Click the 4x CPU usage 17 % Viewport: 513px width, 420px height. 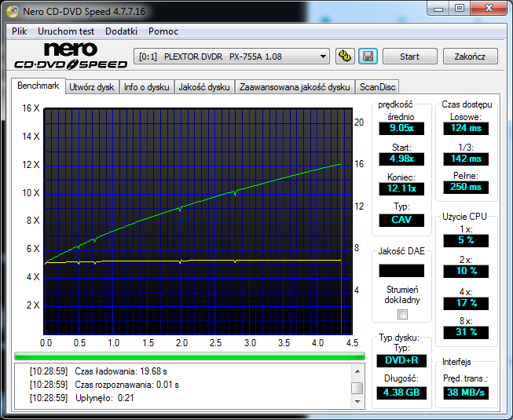pos(466,303)
